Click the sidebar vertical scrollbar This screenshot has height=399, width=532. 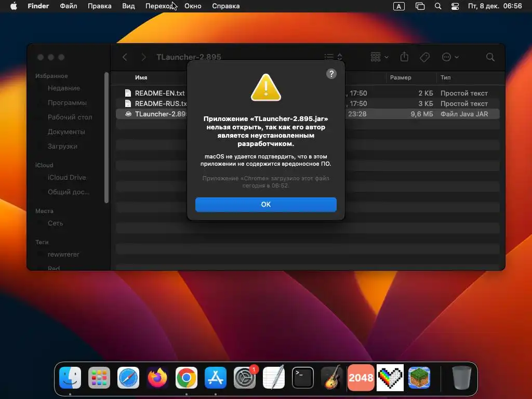(x=107, y=137)
